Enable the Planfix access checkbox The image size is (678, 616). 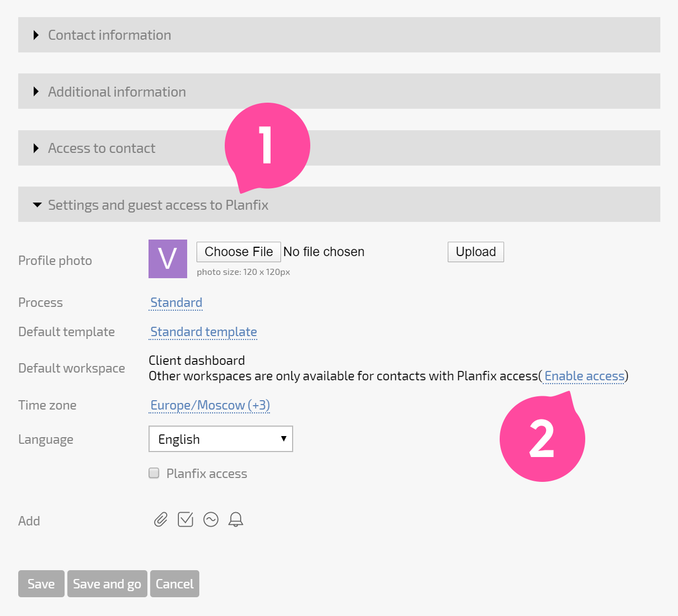(x=154, y=473)
